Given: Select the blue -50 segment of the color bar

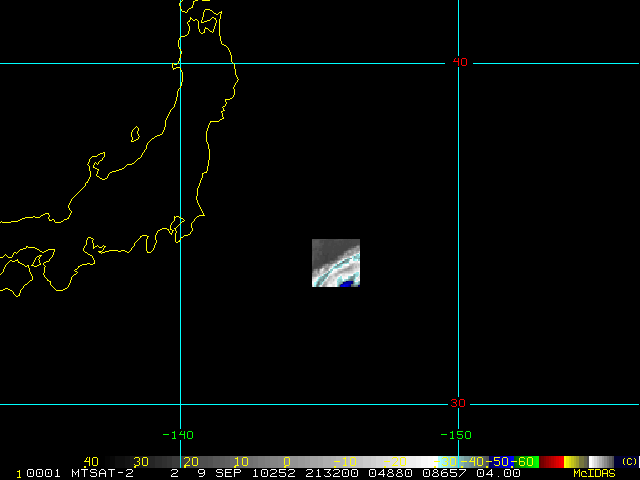Looking at the screenshot, I should [502, 461].
